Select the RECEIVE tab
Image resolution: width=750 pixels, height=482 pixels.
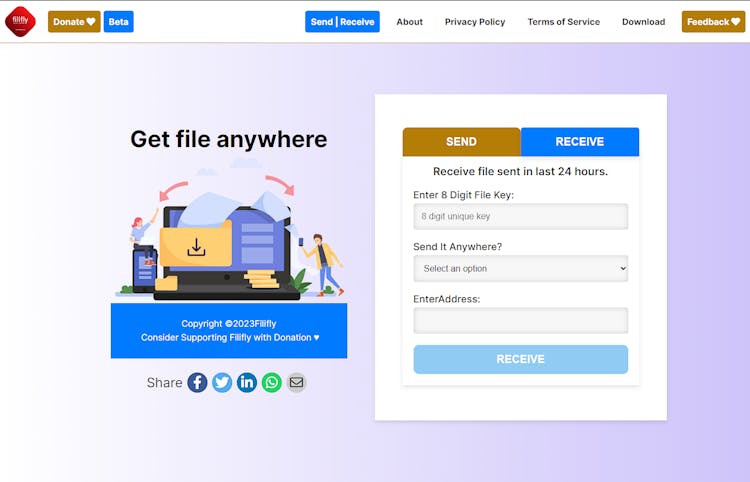[579, 142]
